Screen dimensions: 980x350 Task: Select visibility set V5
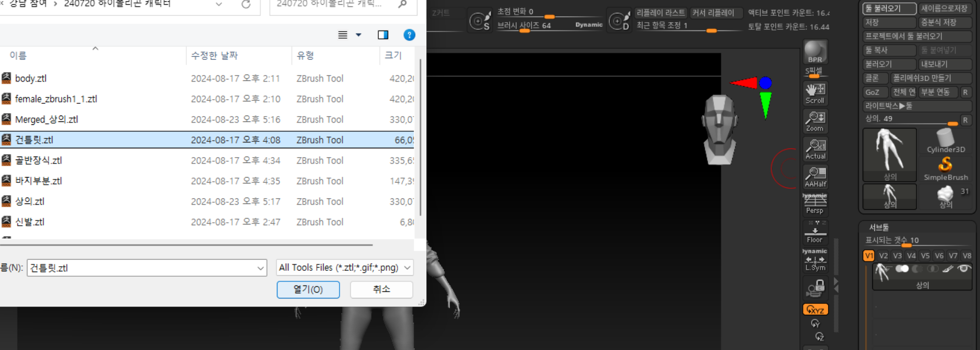pos(925,256)
